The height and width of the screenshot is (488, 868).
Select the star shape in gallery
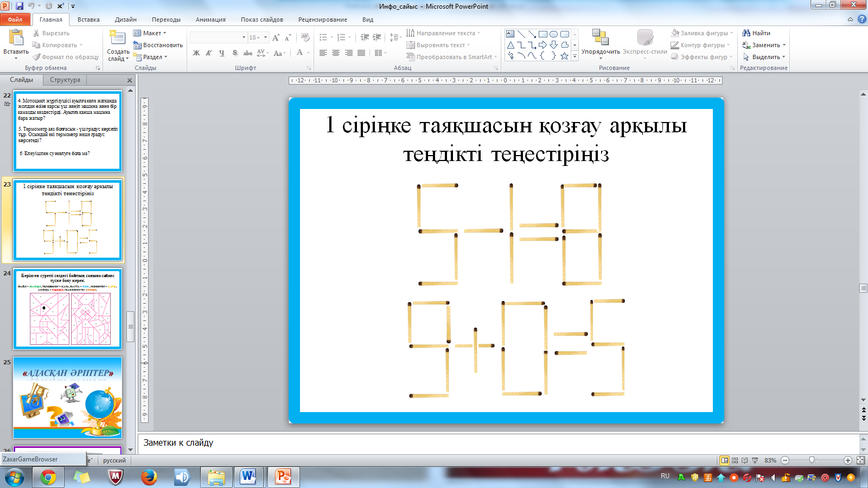564,56
